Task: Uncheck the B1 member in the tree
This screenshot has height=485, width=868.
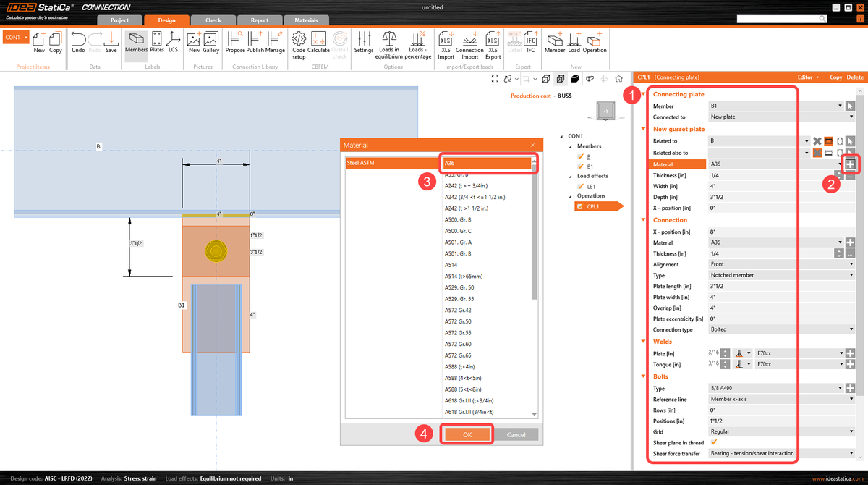Action: (x=580, y=165)
